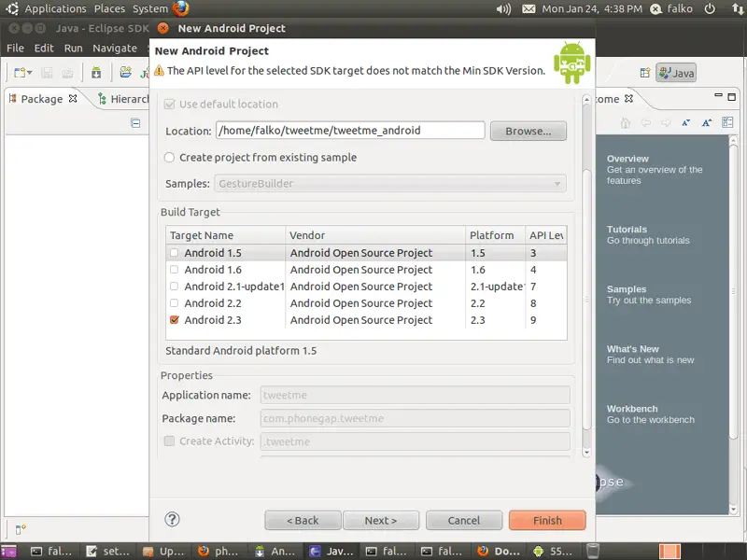Click the Next > button

point(381,521)
